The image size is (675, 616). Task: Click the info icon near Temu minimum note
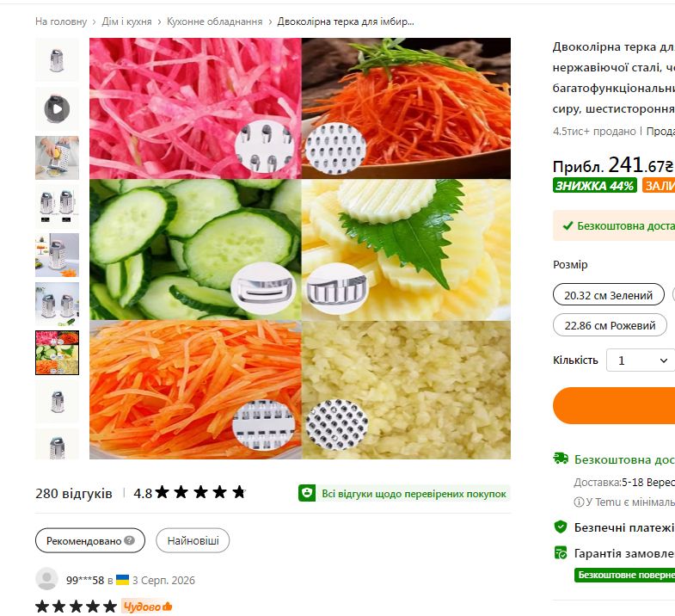click(x=579, y=502)
